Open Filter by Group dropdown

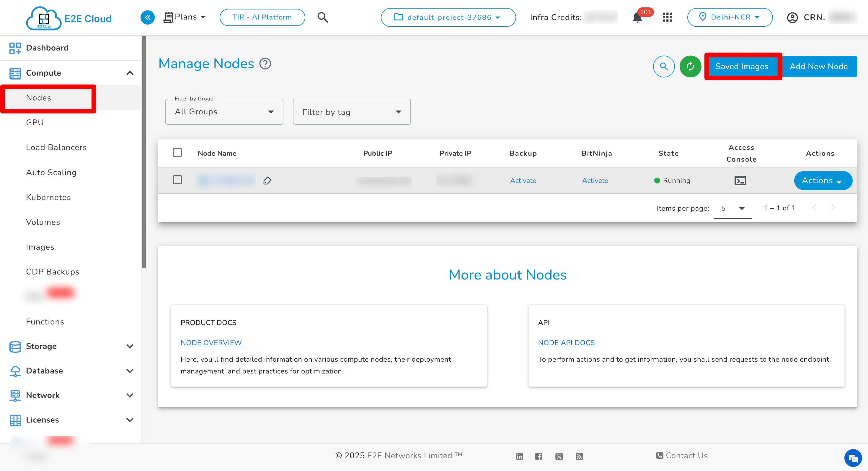(224, 112)
